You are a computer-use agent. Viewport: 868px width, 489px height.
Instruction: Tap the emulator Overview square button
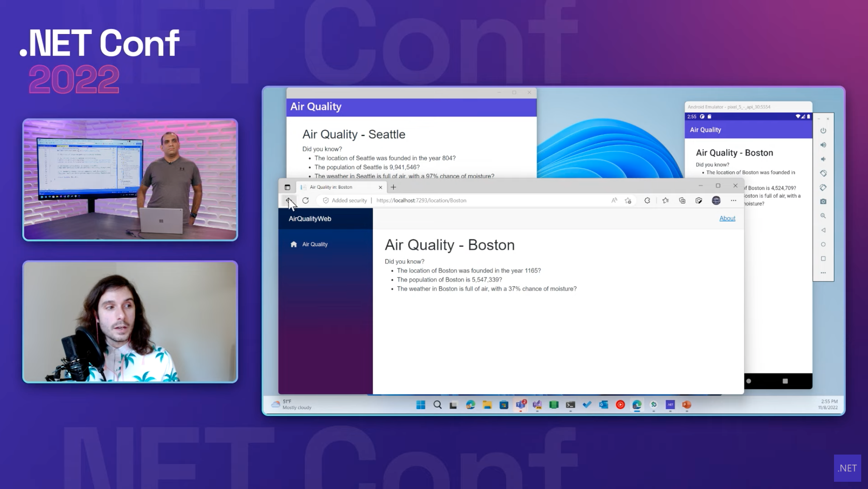(823, 259)
